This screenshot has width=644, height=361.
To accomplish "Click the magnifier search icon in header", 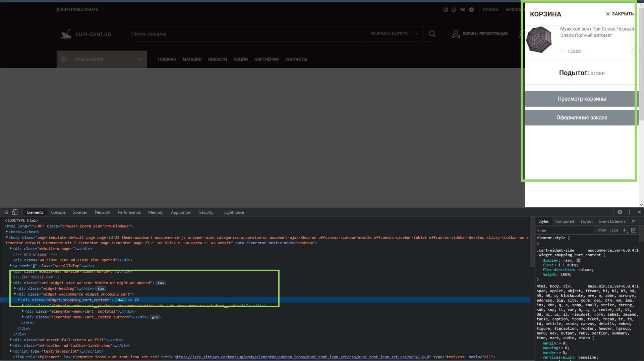I will coord(432,34).
